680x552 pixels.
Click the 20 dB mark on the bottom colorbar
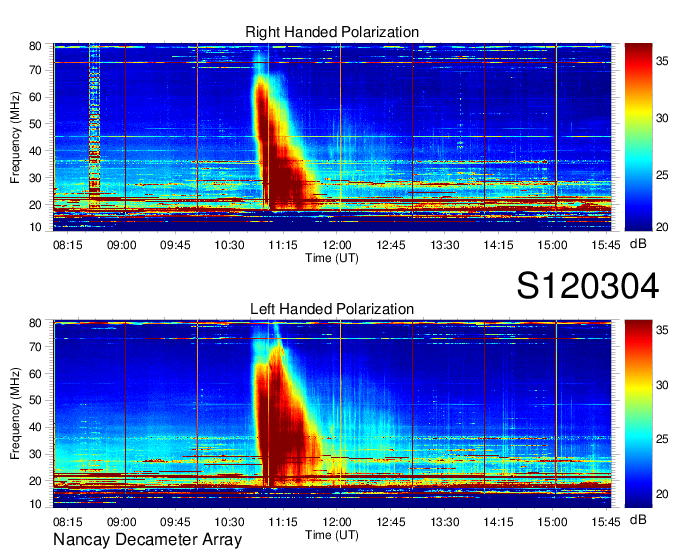pyautogui.click(x=662, y=494)
